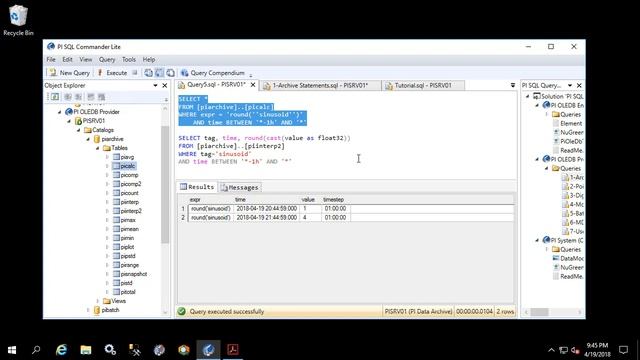Close the Query5.sql tab
The width and height of the screenshot is (640, 360).
(253, 85)
